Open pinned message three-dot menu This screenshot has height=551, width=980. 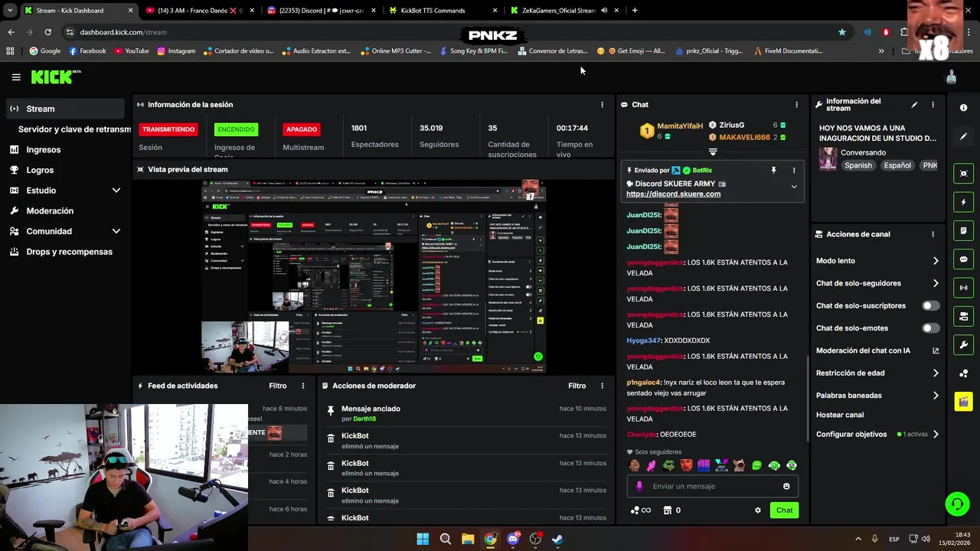794,170
